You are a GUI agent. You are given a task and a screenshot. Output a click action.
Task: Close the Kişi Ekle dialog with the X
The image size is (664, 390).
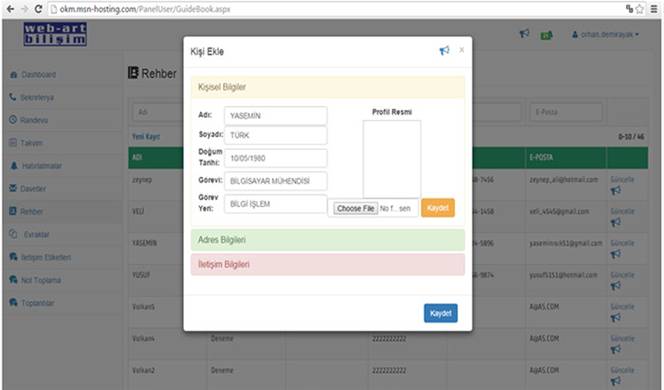[x=462, y=50]
